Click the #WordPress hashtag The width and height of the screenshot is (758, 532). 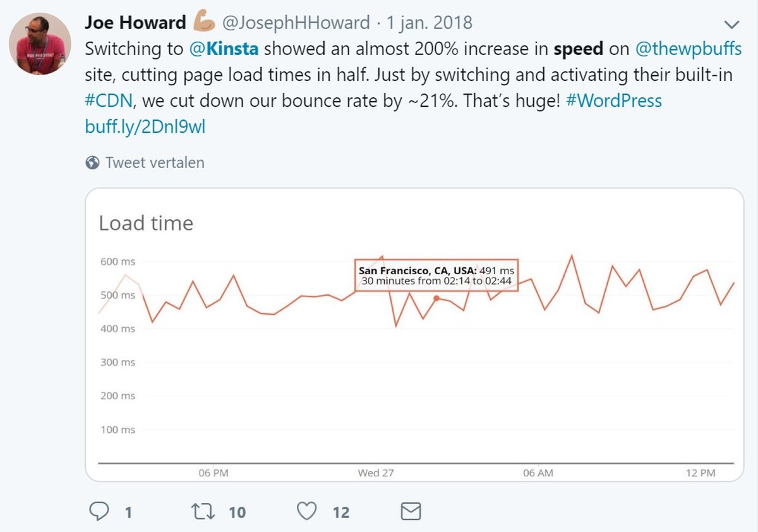click(614, 100)
